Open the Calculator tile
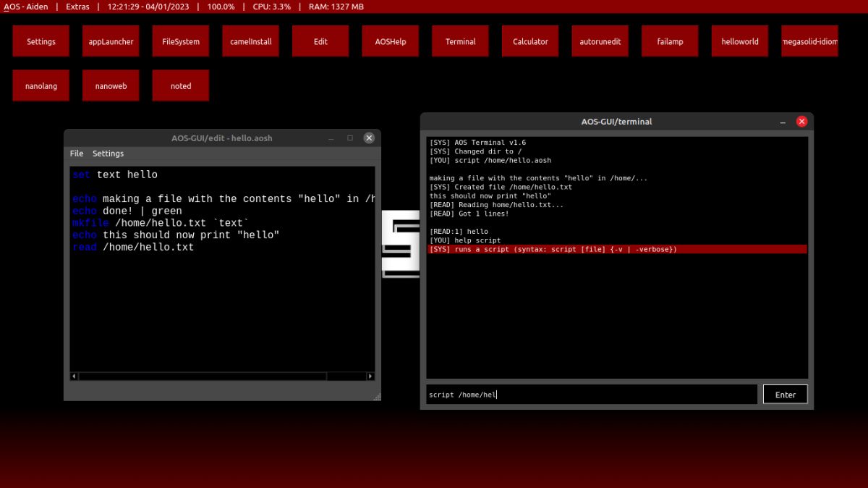The width and height of the screenshot is (868, 488). 530,41
